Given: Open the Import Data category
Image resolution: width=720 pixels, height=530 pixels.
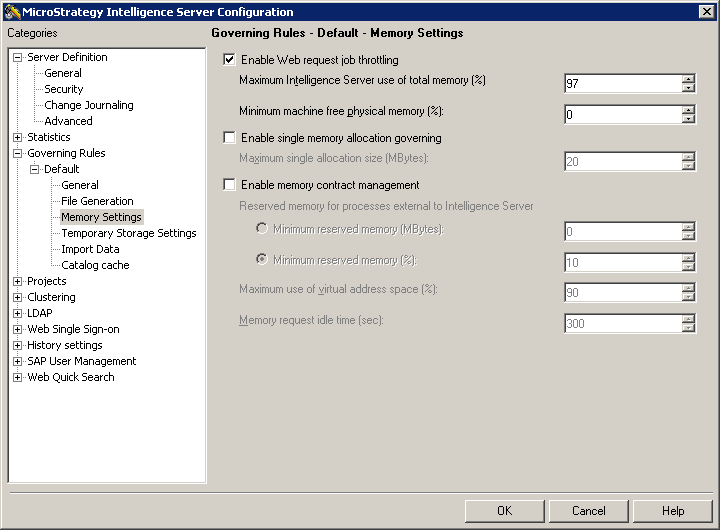Looking at the screenshot, I should (90, 249).
